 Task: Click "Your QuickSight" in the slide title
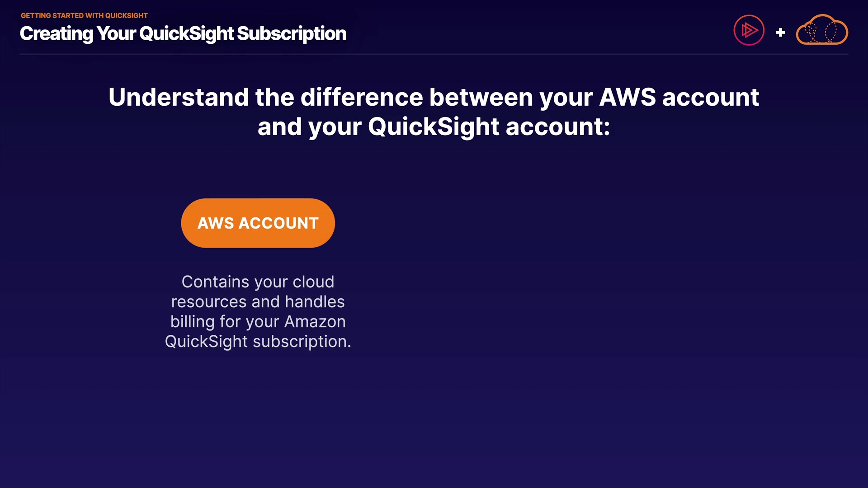pos(165,34)
